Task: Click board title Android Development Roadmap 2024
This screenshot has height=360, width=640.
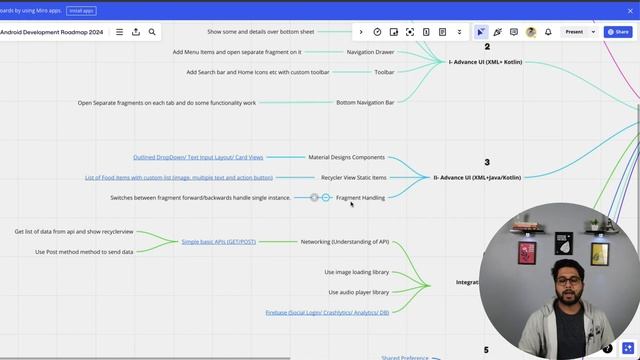Action: coord(51,32)
